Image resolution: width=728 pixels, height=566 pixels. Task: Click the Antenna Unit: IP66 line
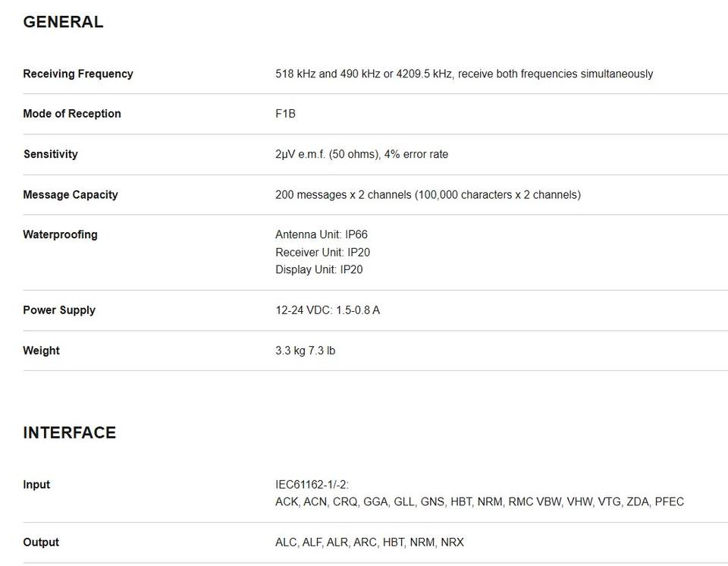pyautogui.click(x=322, y=234)
